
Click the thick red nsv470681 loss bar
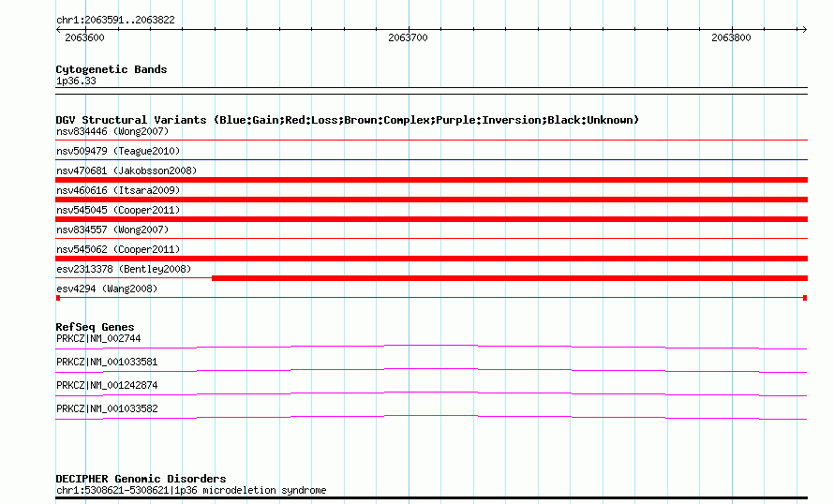(x=431, y=180)
